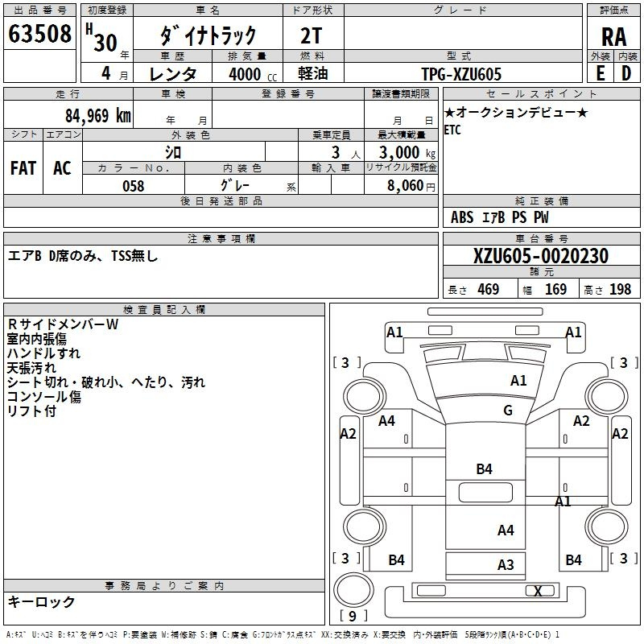Click the X mark on rear bumper
The image size is (644, 644).
coord(538,591)
